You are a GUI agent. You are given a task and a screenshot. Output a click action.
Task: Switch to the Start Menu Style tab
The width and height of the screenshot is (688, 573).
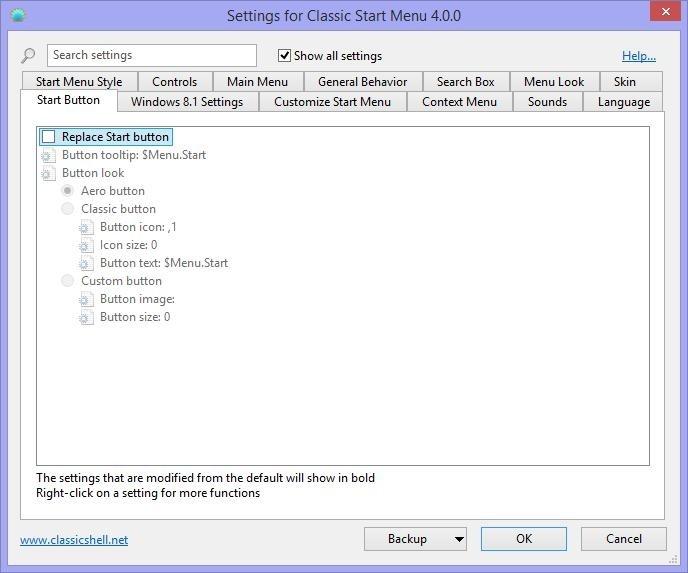coord(79,82)
